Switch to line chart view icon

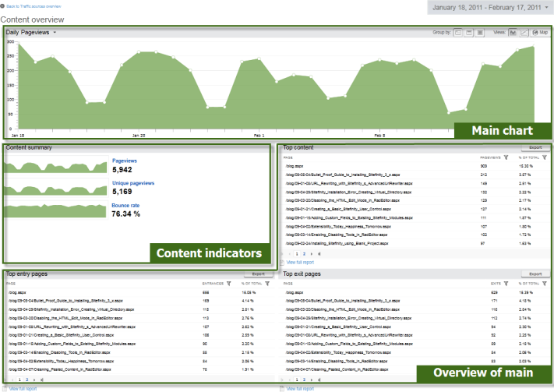point(524,33)
